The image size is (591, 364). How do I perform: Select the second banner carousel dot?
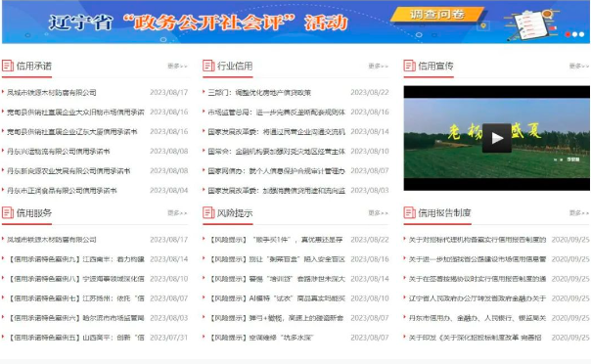[x=574, y=34]
